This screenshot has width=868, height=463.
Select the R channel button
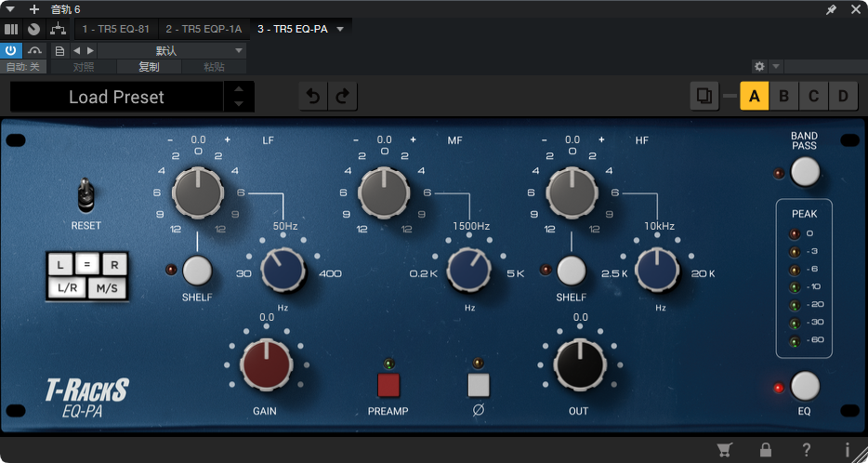coord(114,265)
